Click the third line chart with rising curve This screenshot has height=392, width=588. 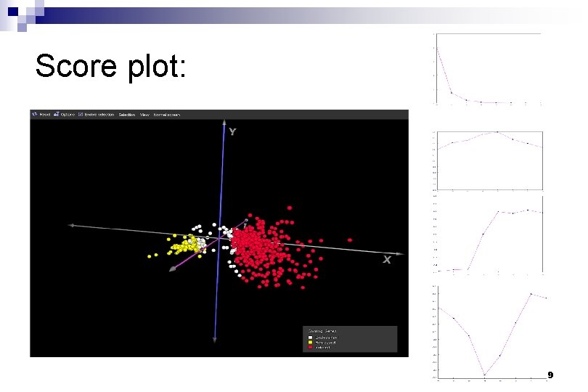click(489, 234)
